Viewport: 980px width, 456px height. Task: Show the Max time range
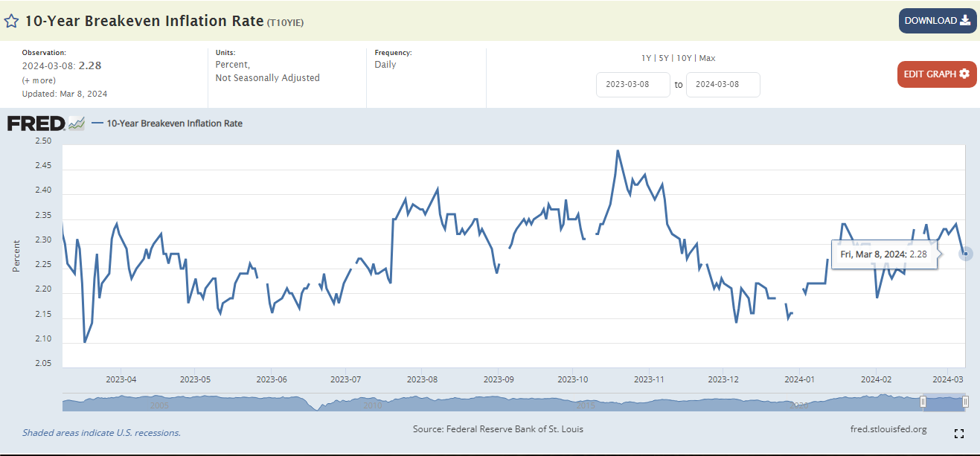pyautogui.click(x=707, y=58)
